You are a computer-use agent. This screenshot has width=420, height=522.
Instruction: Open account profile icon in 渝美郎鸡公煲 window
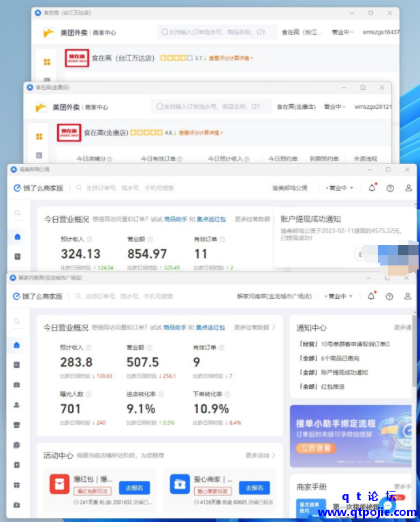tap(408, 188)
